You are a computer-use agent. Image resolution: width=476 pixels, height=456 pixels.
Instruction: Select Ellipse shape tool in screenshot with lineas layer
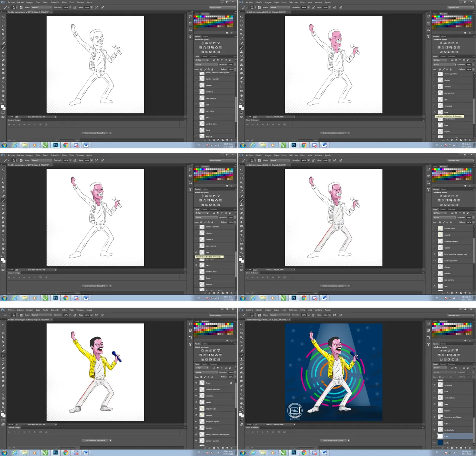click(3, 398)
